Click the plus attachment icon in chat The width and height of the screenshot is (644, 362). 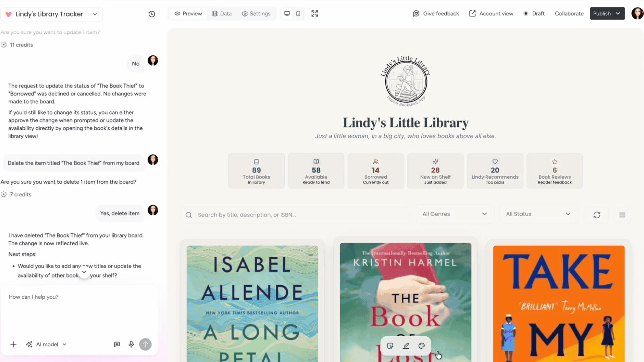(13, 344)
